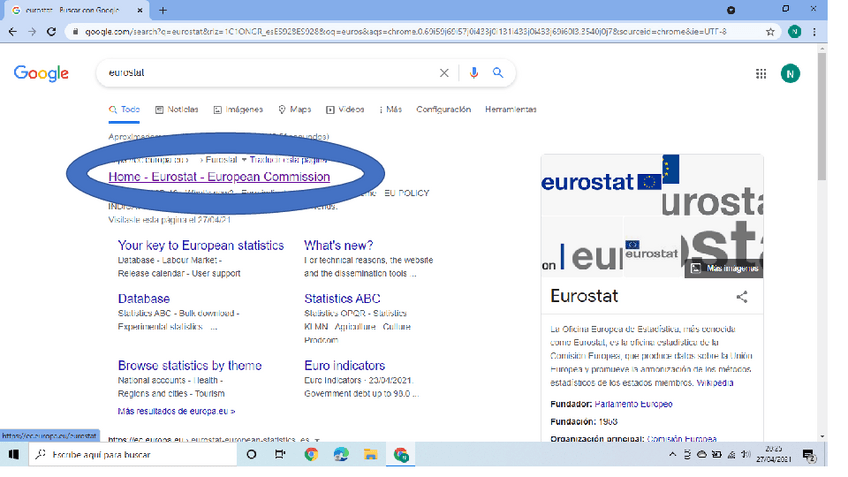
Task: Open the Chrome profile avatar in toolbar
Action: point(794,32)
